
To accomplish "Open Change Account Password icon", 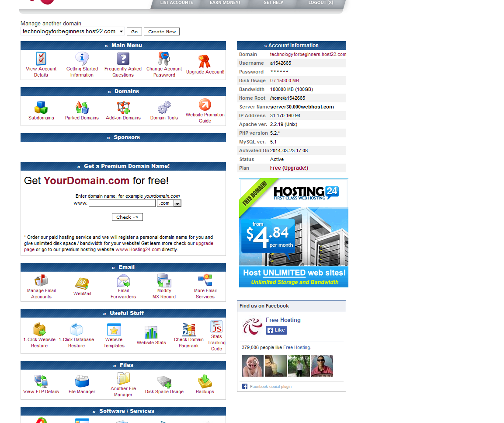I will 164,59.
